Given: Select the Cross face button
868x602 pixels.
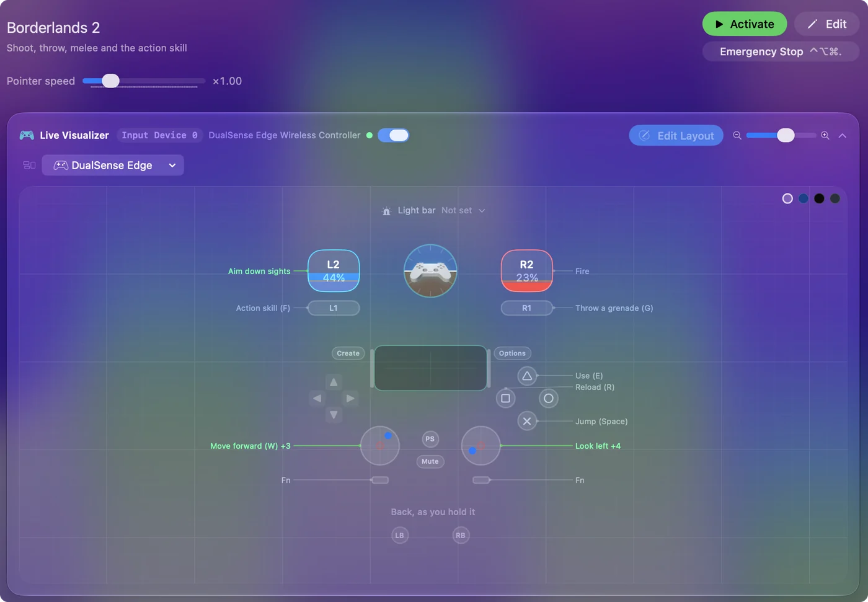Looking at the screenshot, I should click(527, 422).
